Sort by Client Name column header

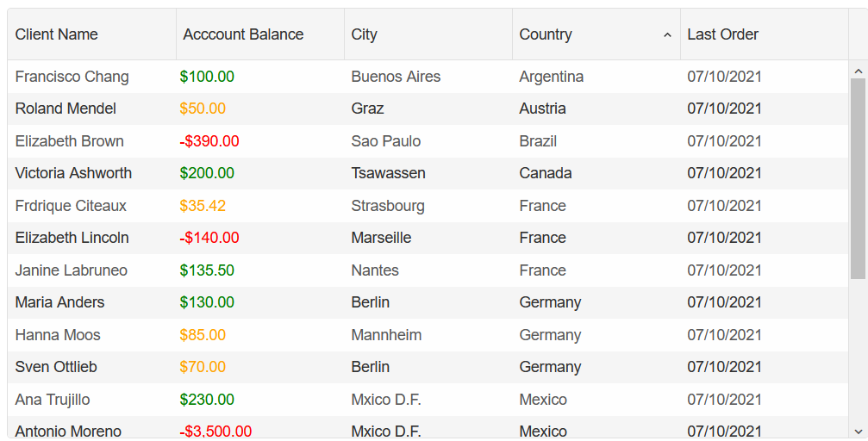coord(57,34)
